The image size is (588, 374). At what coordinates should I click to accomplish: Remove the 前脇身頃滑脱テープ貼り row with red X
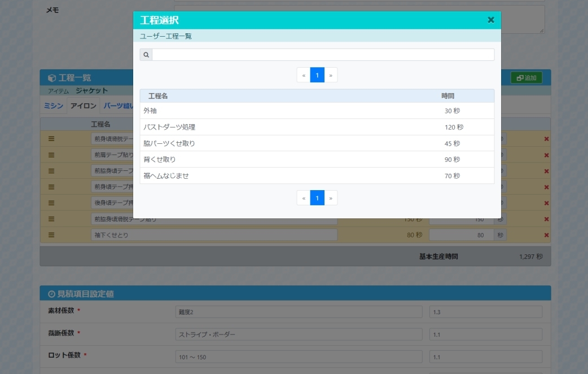[x=546, y=219]
